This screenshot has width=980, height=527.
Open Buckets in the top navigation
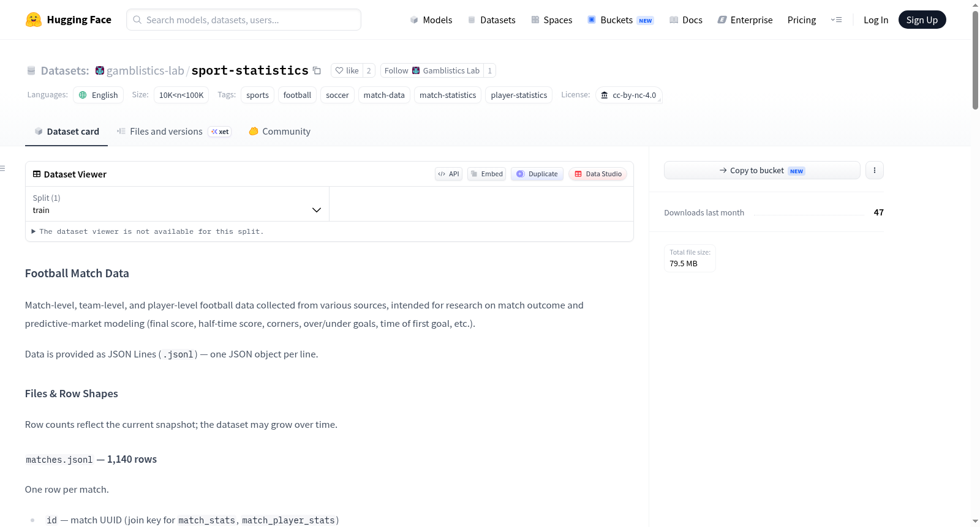tap(620, 20)
